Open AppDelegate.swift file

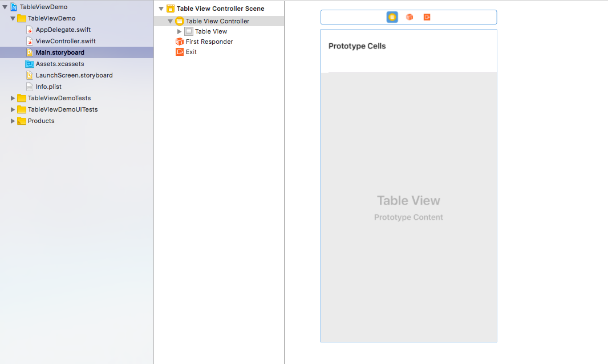[x=63, y=30]
